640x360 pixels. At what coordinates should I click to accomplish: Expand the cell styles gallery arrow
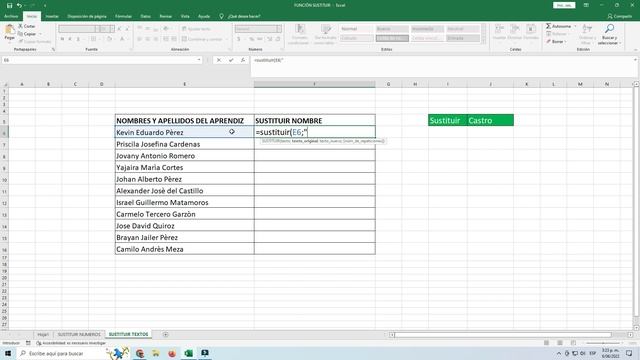[484, 41]
